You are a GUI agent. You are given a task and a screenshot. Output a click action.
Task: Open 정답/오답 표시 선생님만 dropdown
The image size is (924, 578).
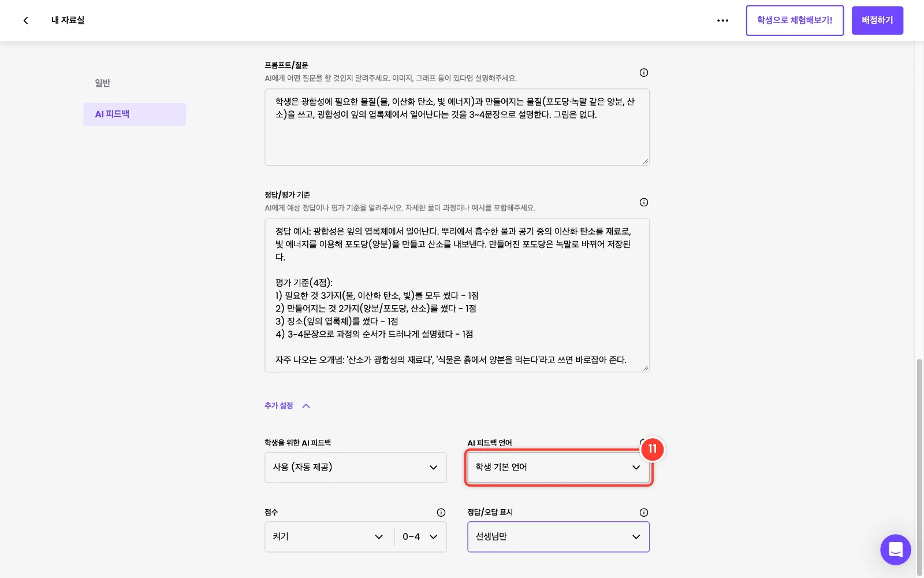pyautogui.click(x=558, y=536)
